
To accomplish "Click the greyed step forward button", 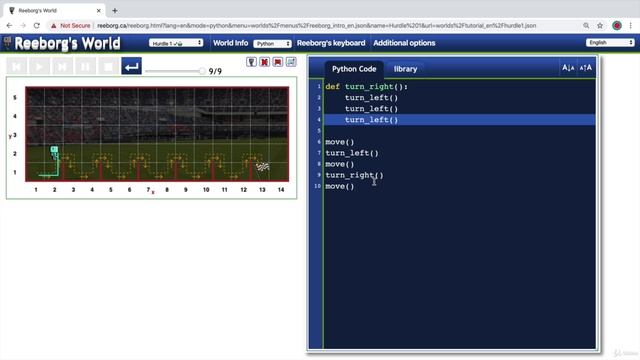I will point(62,67).
